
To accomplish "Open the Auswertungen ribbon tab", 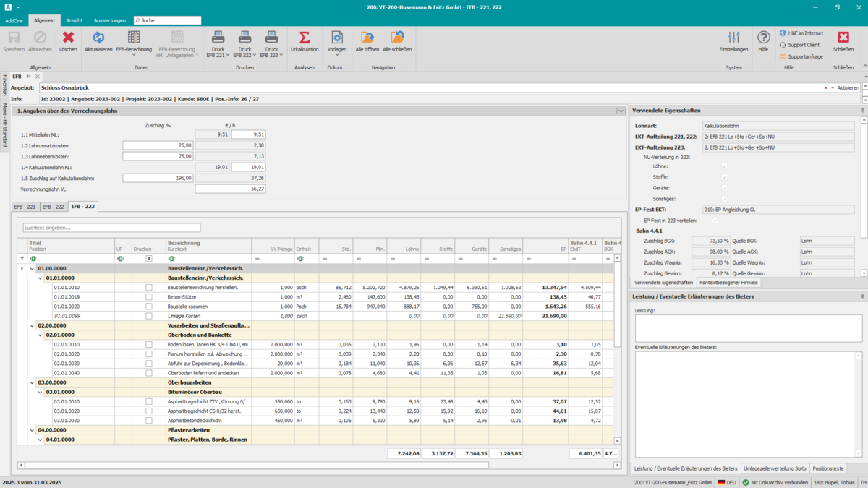I will tap(110, 20).
